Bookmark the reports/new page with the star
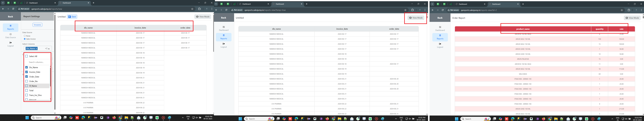 (x=192, y=9)
